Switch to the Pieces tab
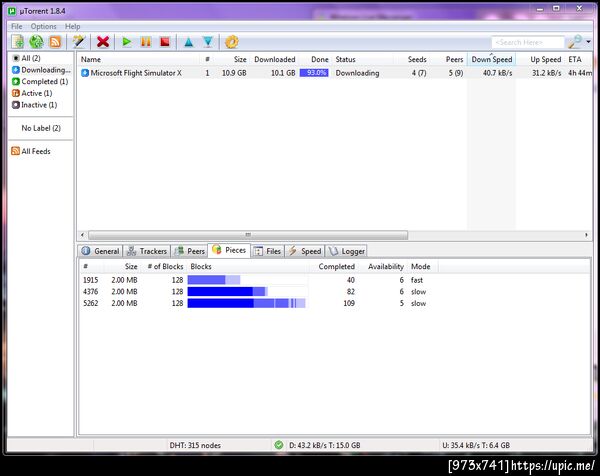Screen dimensions: 600x476 click(229, 250)
